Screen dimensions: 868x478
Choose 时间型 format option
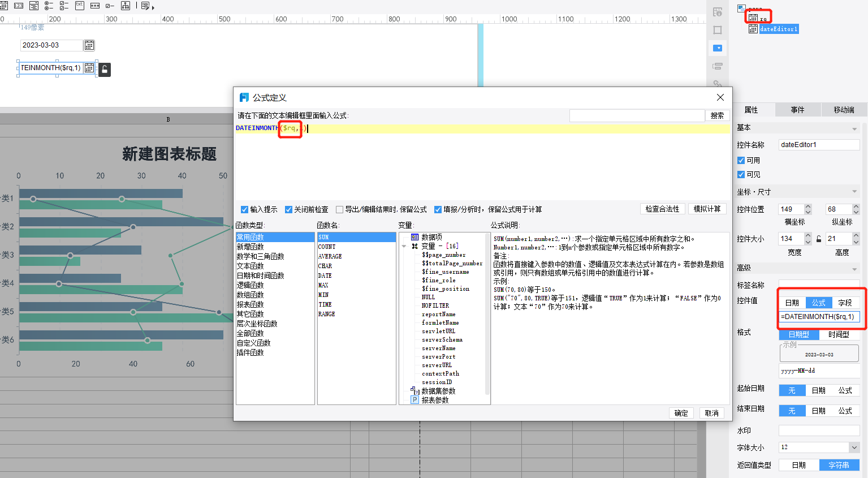(x=839, y=334)
